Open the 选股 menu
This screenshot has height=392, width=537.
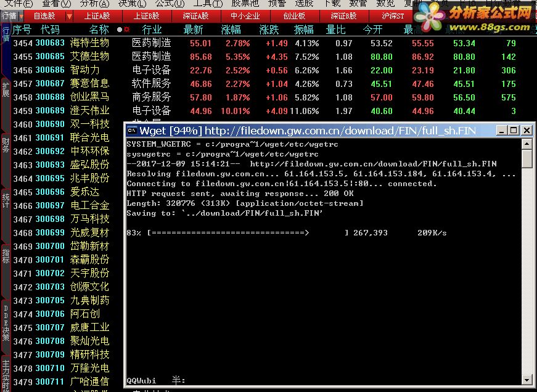(x=304, y=4)
